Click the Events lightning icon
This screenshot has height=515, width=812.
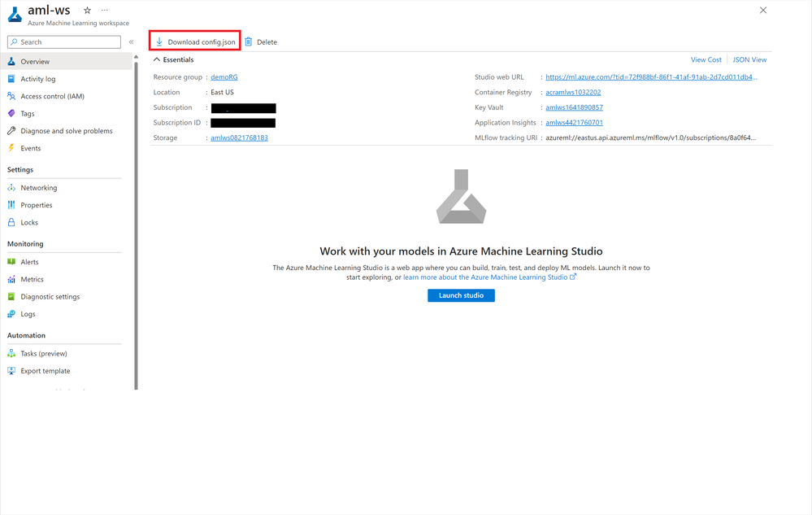pyautogui.click(x=11, y=148)
